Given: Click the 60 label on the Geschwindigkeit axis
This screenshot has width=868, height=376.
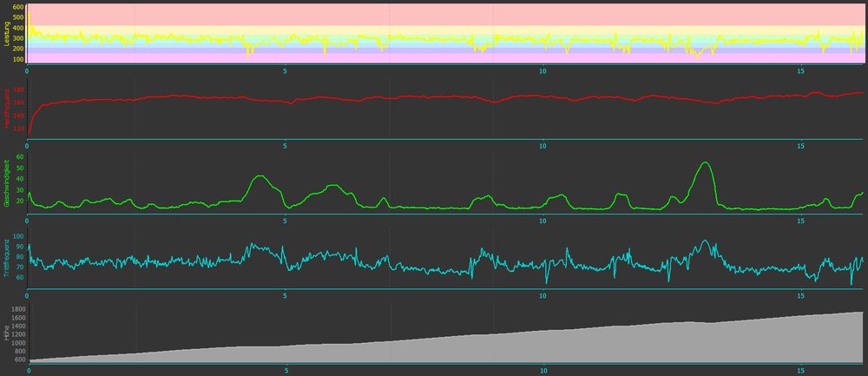Looking at the screenshot, I should click(20, 157).
